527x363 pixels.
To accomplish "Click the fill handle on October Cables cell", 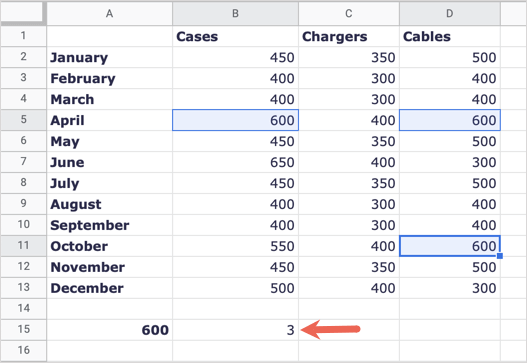I will [500, 256].
